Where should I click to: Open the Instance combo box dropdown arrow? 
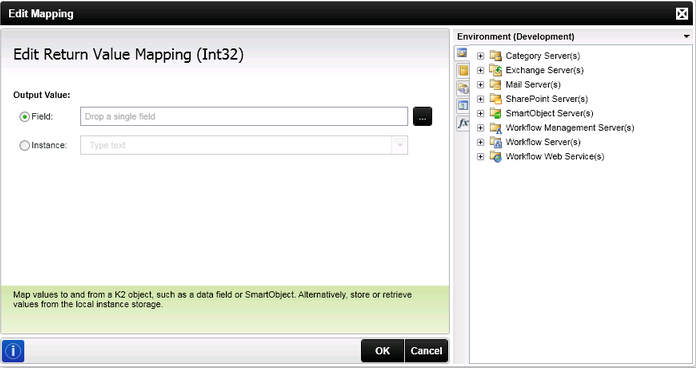tap(399, 145)
